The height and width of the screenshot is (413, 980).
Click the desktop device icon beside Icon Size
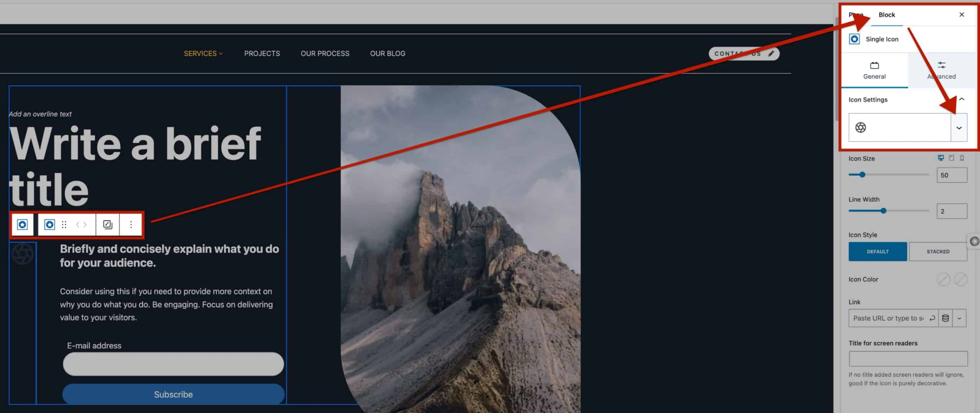pos(941,158)
